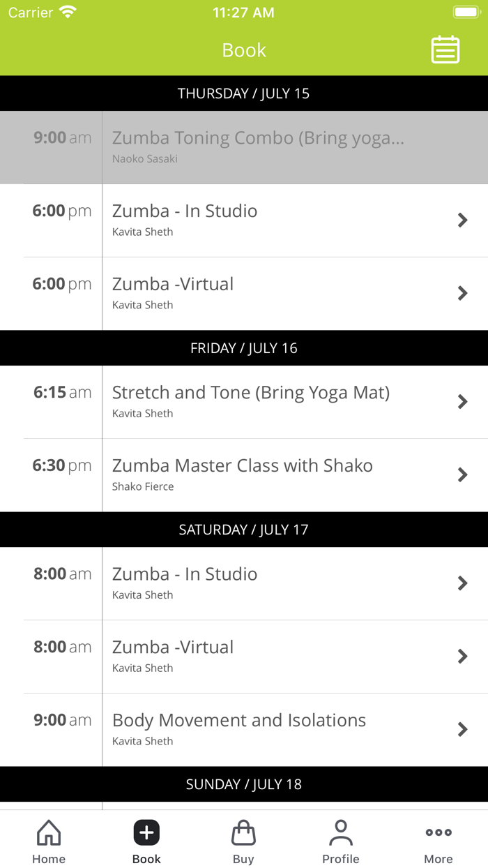488x868 pixels.
Task: Tap the Book plus icon
Action: [x=146, y=832]
